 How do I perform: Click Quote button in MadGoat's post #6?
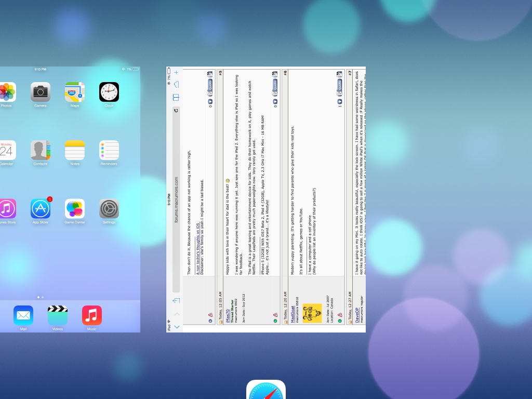tap(339, 87)
